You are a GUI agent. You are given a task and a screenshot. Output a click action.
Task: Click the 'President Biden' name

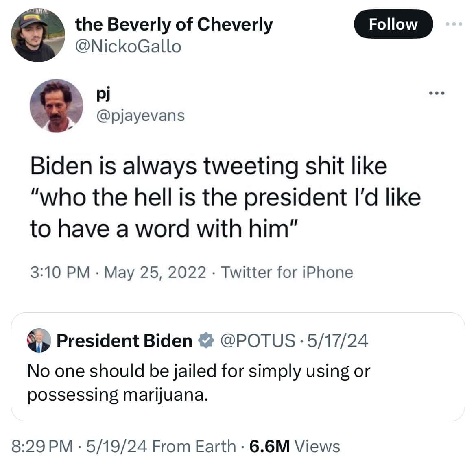pyautogui.click(x=124, y=340)
